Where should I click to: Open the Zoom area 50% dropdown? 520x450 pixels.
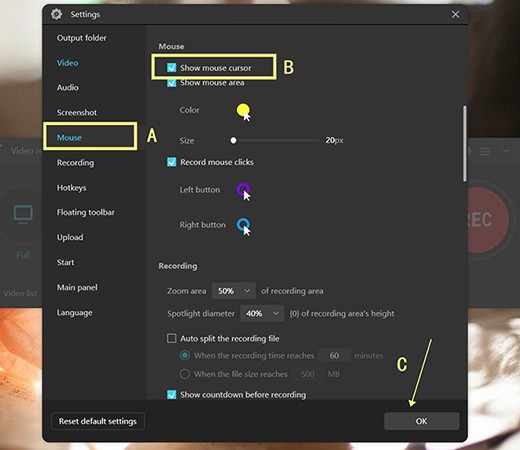234,291
